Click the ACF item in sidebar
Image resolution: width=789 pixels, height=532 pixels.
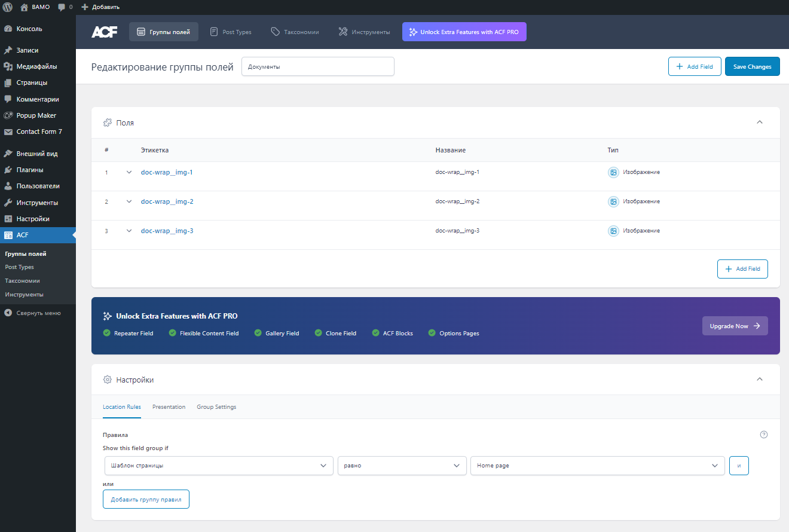tap(38, 235)
